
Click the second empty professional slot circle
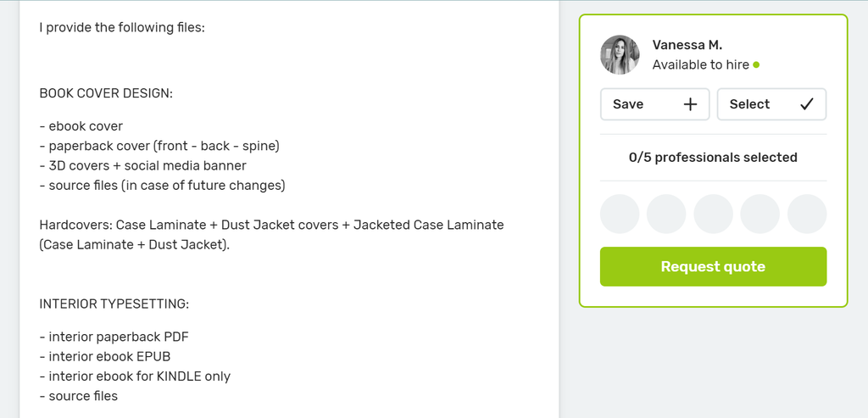point(666,214)
